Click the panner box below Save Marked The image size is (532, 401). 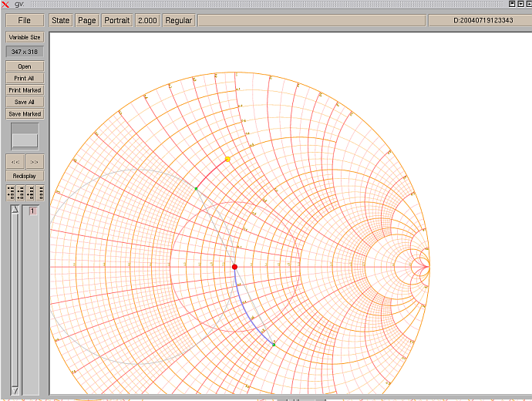pos(25,136)
